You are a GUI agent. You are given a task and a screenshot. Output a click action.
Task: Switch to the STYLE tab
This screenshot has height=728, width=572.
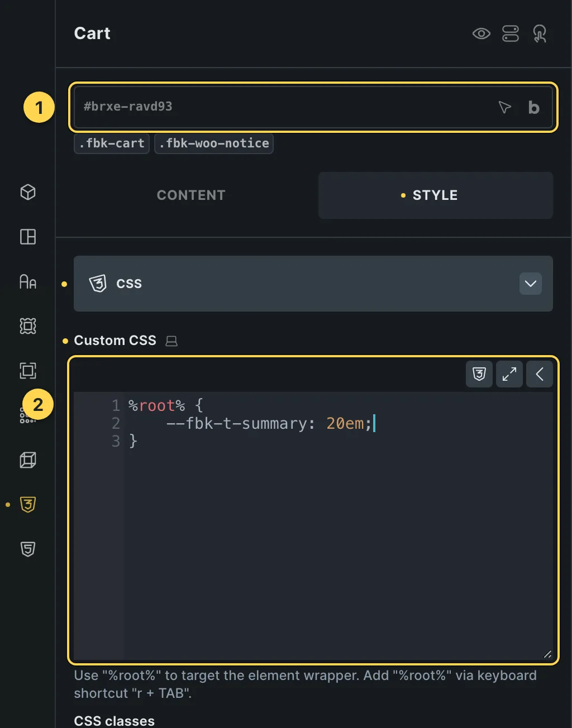click(436, 195)
